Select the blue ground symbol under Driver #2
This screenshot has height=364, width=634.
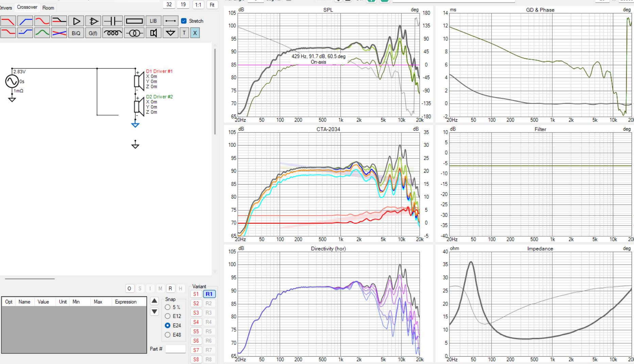click(x=135, y=125)
